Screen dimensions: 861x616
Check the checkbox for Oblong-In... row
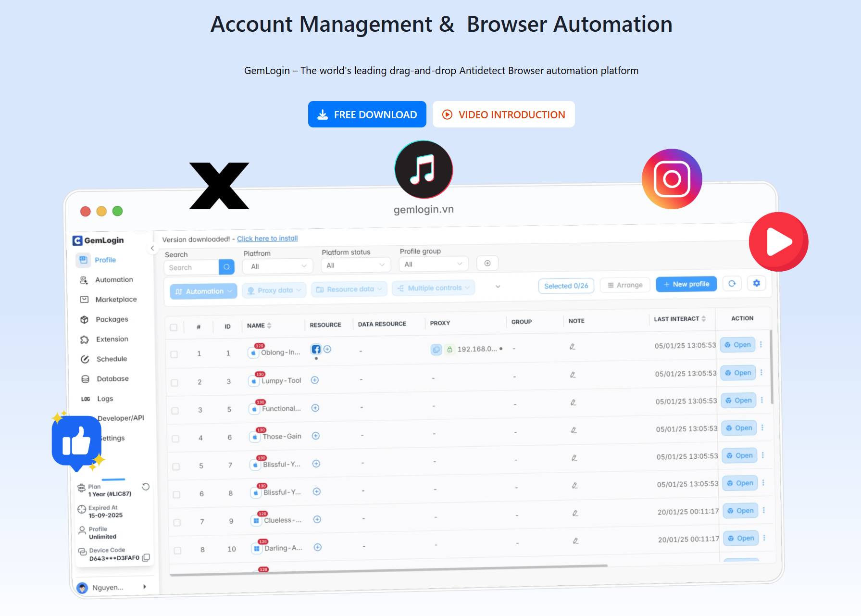(174, 354)
